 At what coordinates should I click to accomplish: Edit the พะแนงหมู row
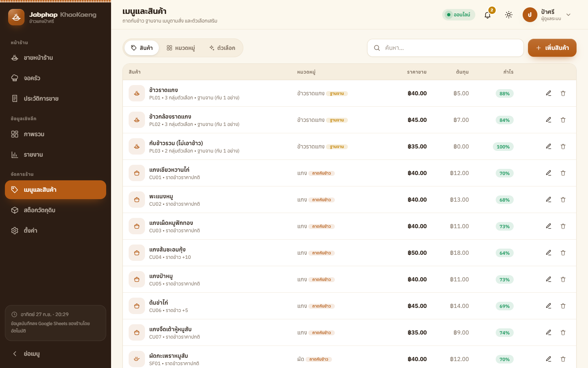pyautogui.click(x=548, y=200)
